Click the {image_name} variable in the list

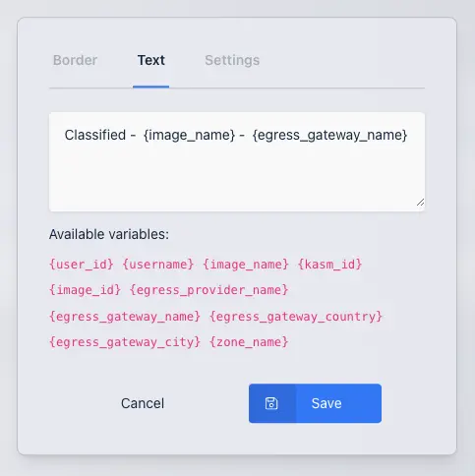click(x=246, y=265)
